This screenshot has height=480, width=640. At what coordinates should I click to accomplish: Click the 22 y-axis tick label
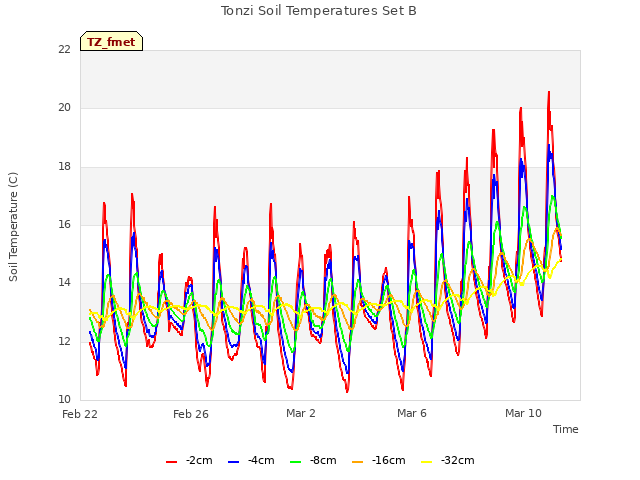(64, 49)
